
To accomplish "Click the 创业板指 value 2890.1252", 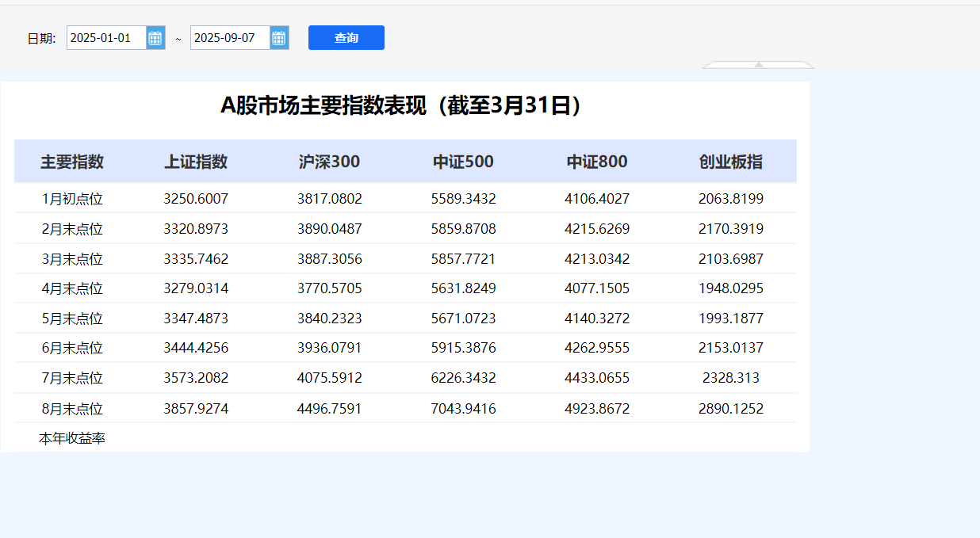I will (731, 409).
